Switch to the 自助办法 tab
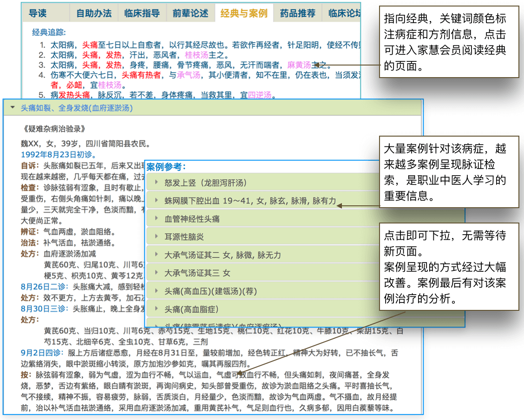Viewport: 524px width, 420px height. coord(94,13)
